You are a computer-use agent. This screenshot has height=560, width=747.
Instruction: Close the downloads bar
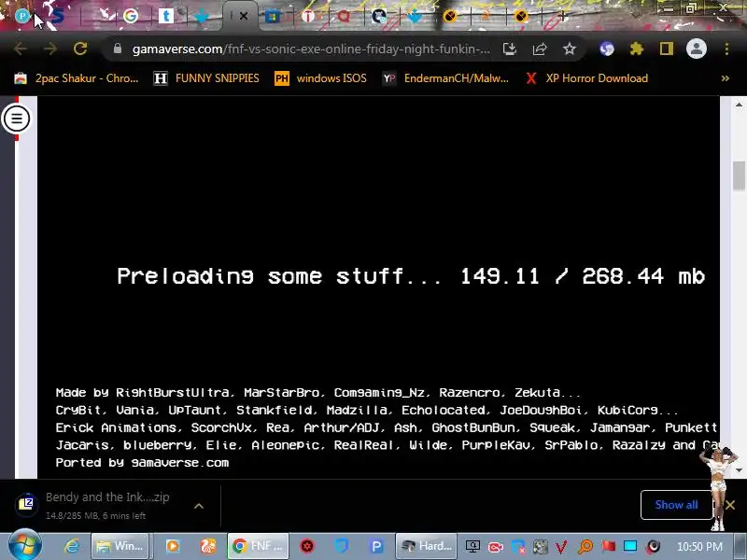tap(730, 505)
